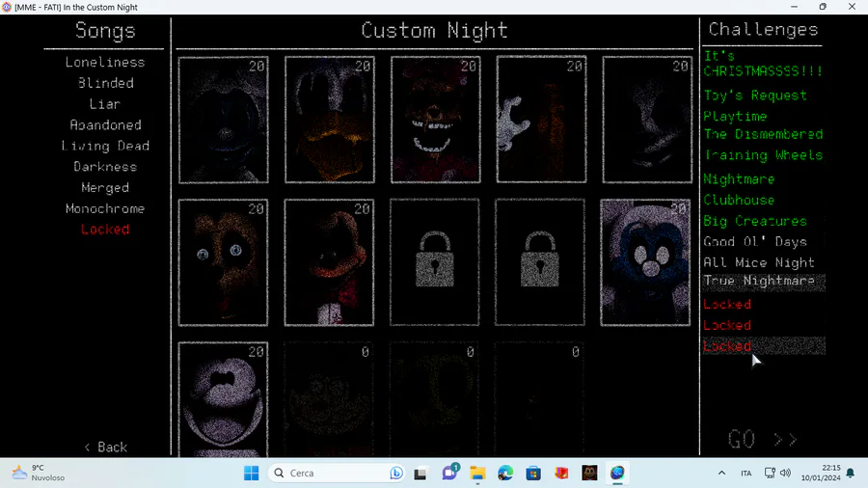Select the open-mouth gray mouse card in the bottom row
This screenshot has width=868, height=488.
pyautogui.click(x=223, y=399)
